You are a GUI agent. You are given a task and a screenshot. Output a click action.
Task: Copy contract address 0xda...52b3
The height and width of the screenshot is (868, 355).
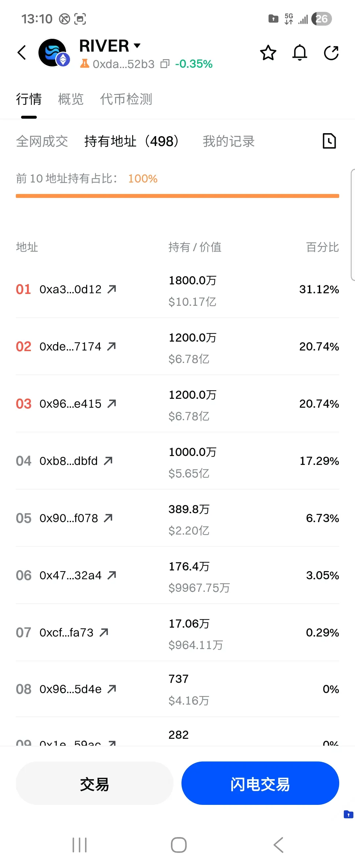(x=165, y=64)
